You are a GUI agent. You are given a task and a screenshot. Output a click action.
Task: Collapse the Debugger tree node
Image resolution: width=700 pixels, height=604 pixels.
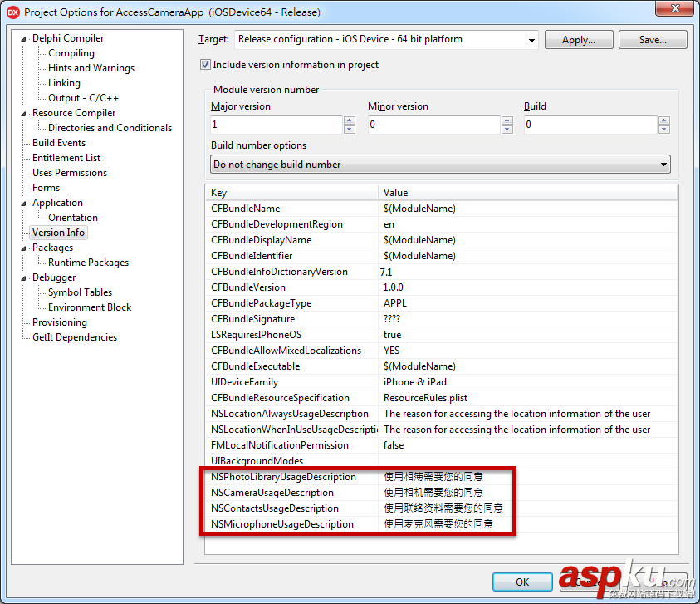[x=23, y=278]
